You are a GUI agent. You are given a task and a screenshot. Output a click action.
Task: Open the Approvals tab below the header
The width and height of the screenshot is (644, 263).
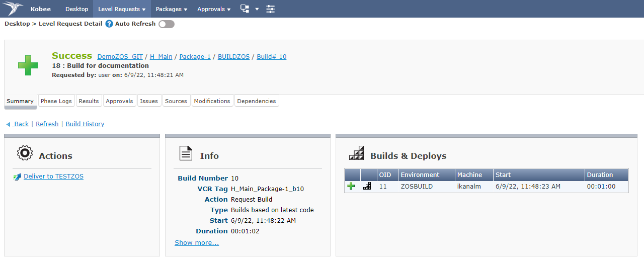[x=119, y=101]
